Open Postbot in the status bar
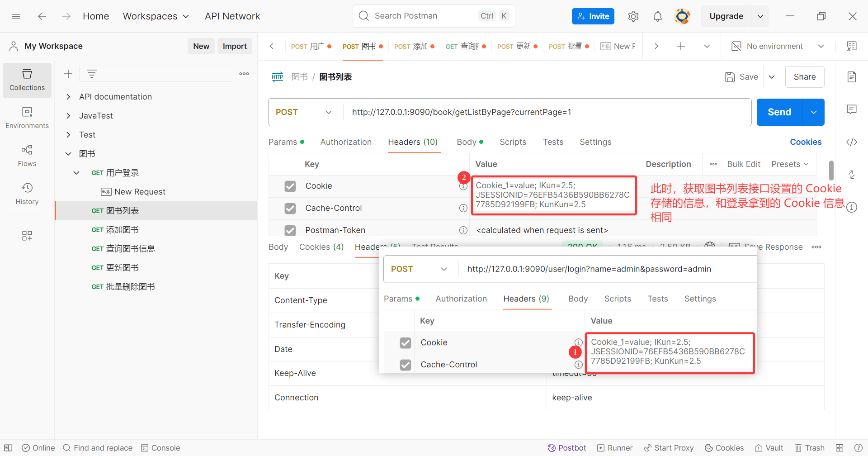868x456 pixels. (x=567, y=448)
